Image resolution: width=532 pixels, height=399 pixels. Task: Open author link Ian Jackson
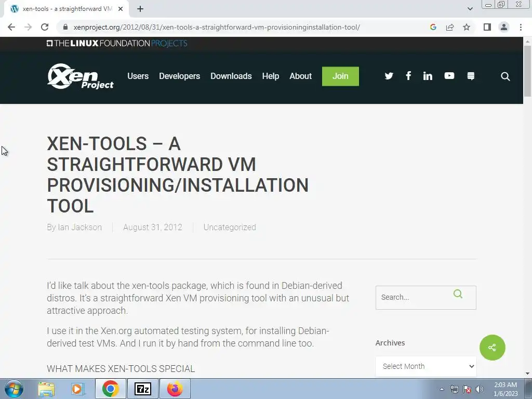point(79,228)
